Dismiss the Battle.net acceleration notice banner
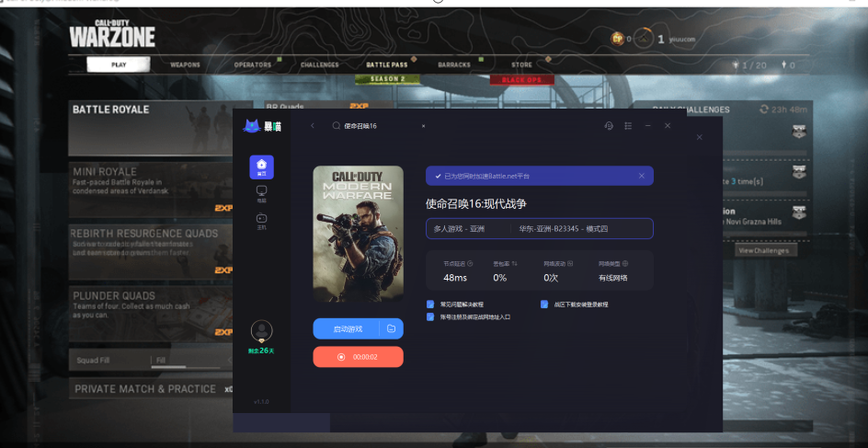Image resolution: width=868 pixels, height=448 pixels. pos(642,176)
